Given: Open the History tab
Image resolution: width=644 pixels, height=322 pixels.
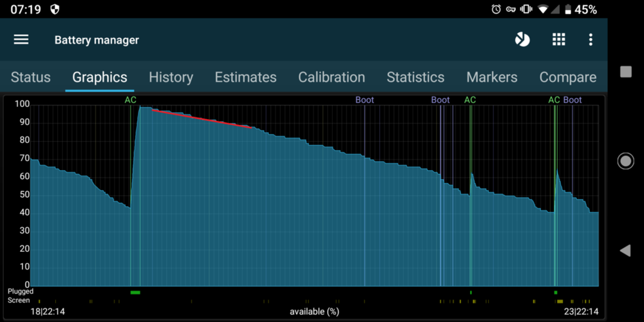Looking at the screenshot, I should (x=171, y=77).
